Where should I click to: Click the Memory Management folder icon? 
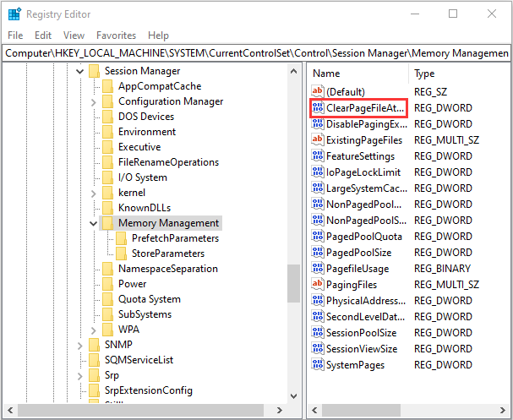pos(107,223)
